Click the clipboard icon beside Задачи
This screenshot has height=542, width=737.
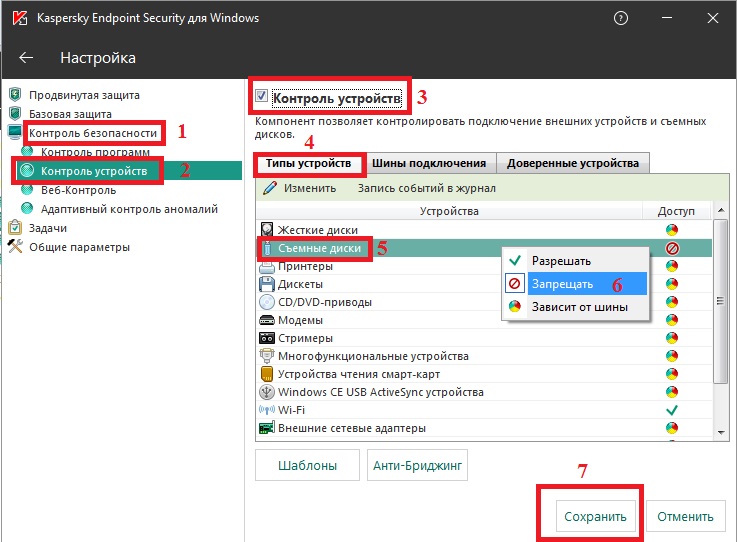coord(15,228)
